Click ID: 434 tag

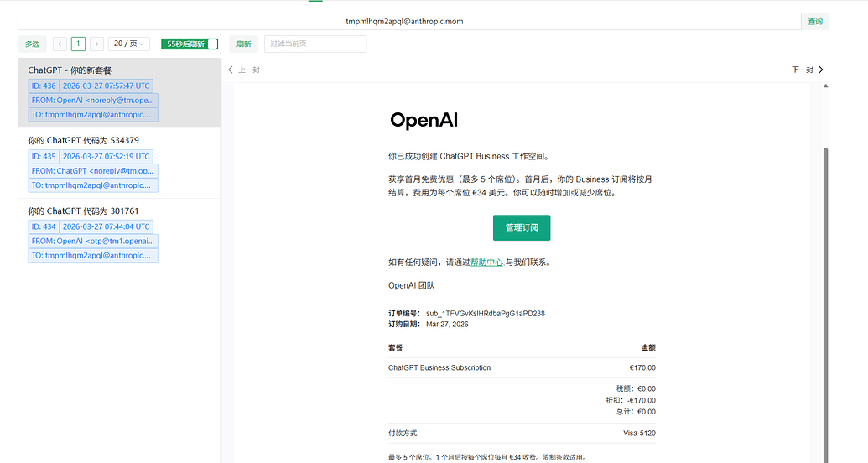[43, 226]
